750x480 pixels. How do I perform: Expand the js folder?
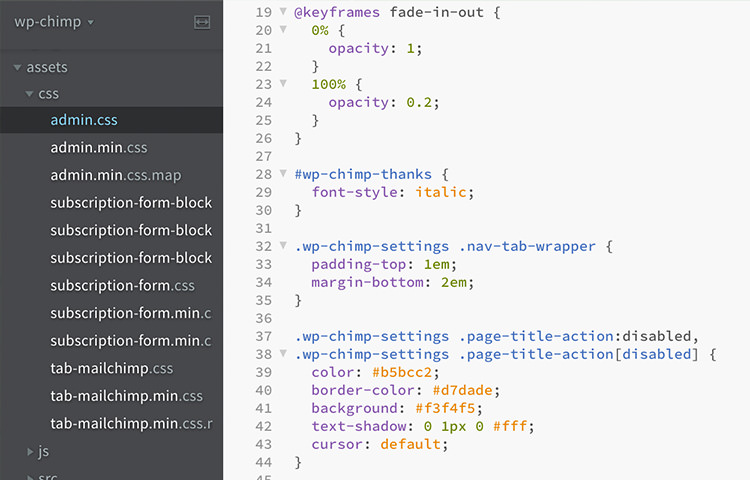30,451
